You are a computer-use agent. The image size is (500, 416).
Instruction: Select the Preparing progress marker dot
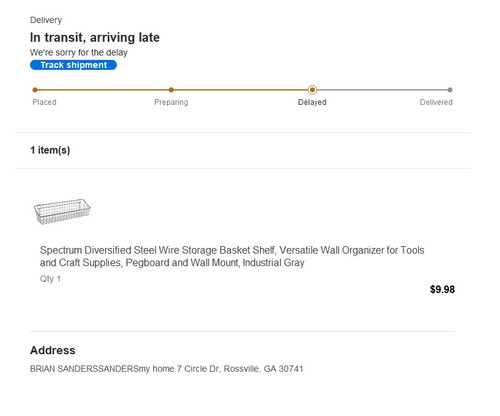tap(171, 90)
